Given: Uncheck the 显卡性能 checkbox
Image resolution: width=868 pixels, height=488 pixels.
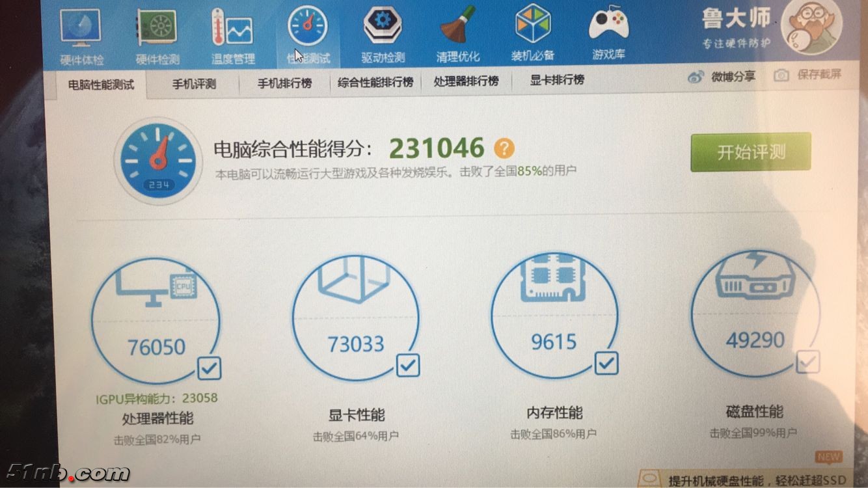Looking at the screenshot, I should tap(408, 366).
